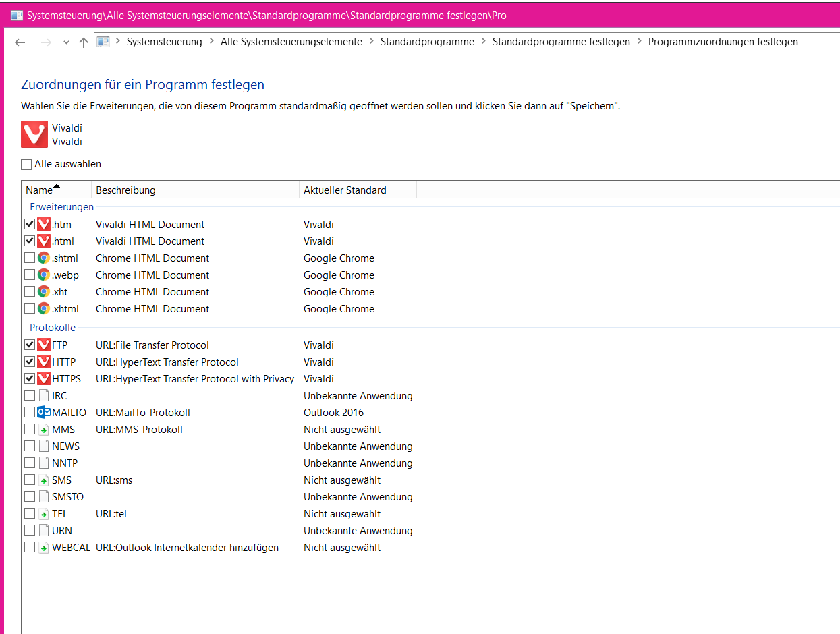Check the .xhtml extension checkbox
The height and width of the screenshot is (634, 840).
(x=29, y=308)
